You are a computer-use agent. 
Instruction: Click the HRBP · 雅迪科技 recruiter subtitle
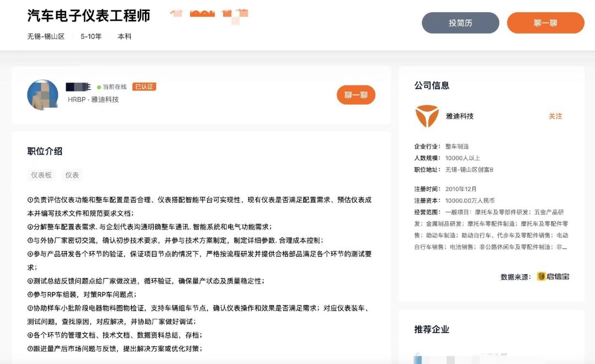(x=93, y=99)
